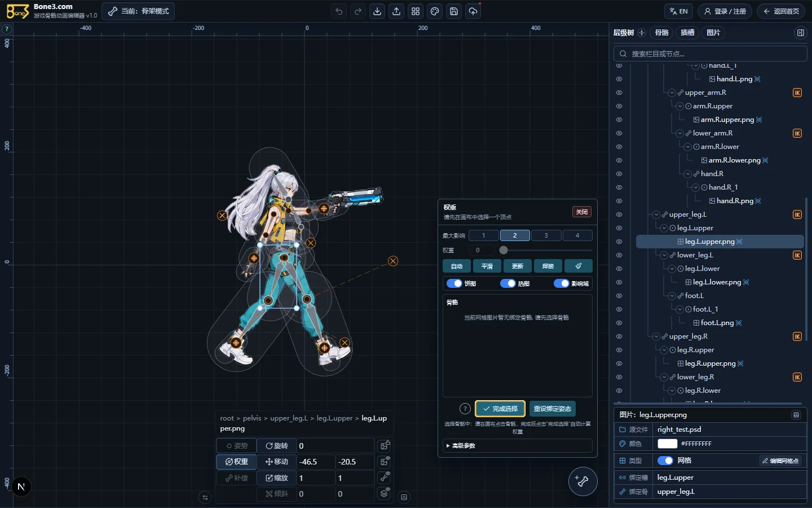
Task: Toggle the 饼图 switch
Action: (x=454, y=283)
